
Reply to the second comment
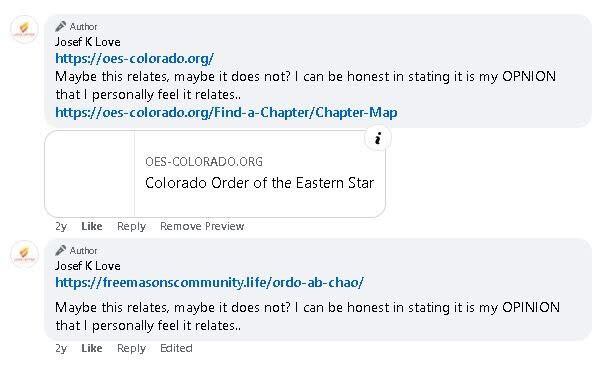132,348
